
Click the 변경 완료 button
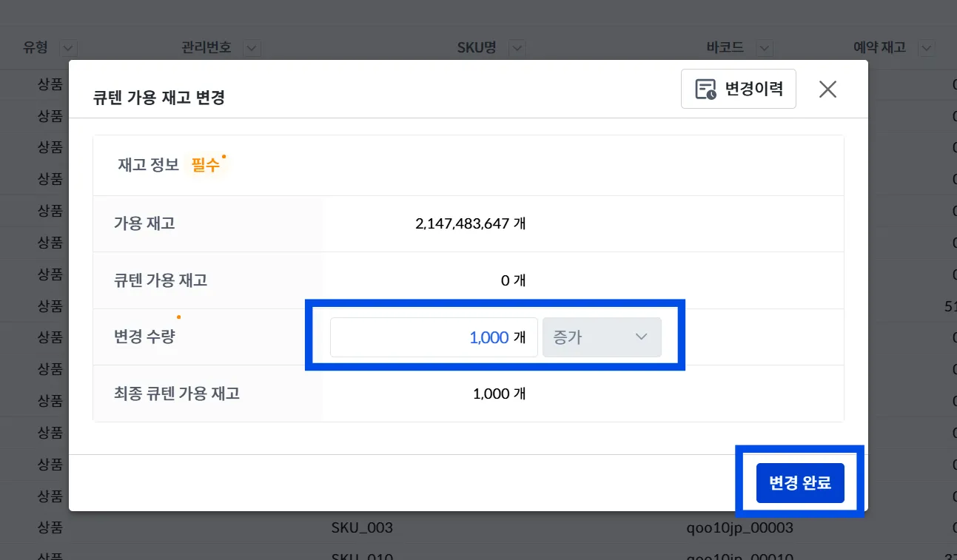(x=800, y=483)
